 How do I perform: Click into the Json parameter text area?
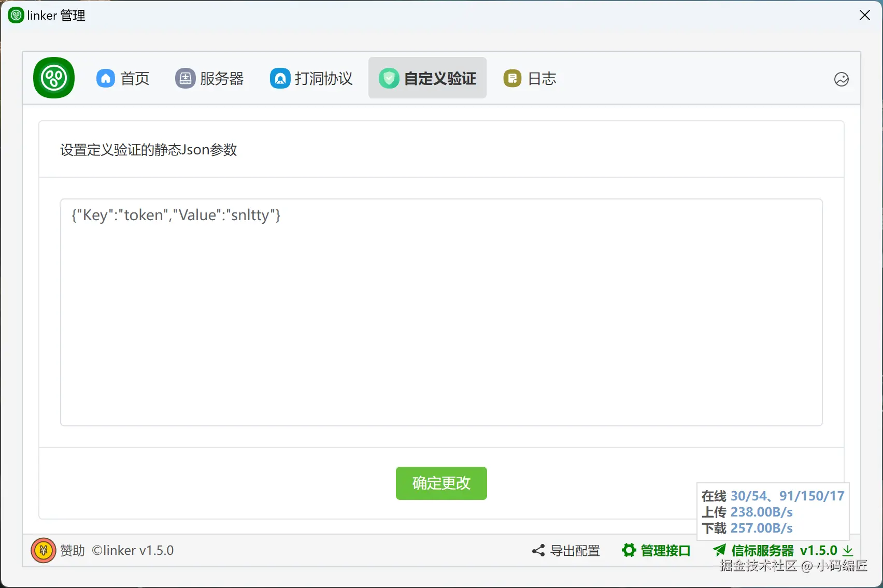tap(441, 312)
